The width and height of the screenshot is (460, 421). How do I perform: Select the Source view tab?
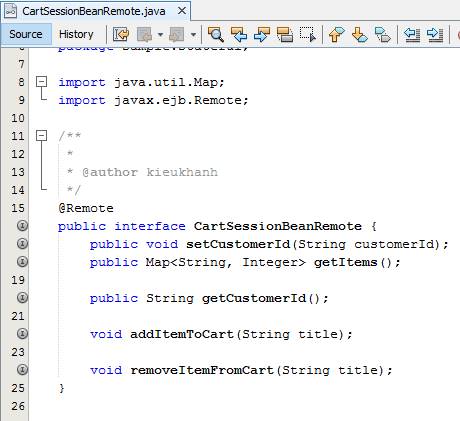[x=26, y=34]
